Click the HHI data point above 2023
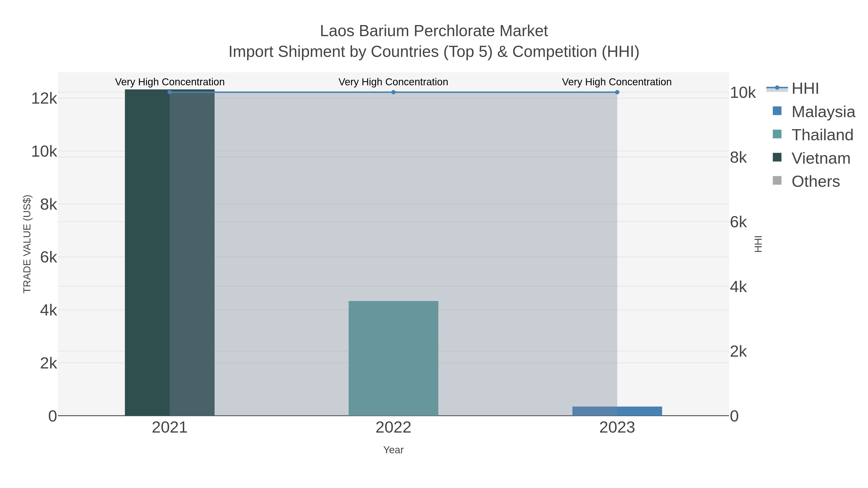Image resolution: width=868 pixels, height=488 pixels. click(617, 92)
